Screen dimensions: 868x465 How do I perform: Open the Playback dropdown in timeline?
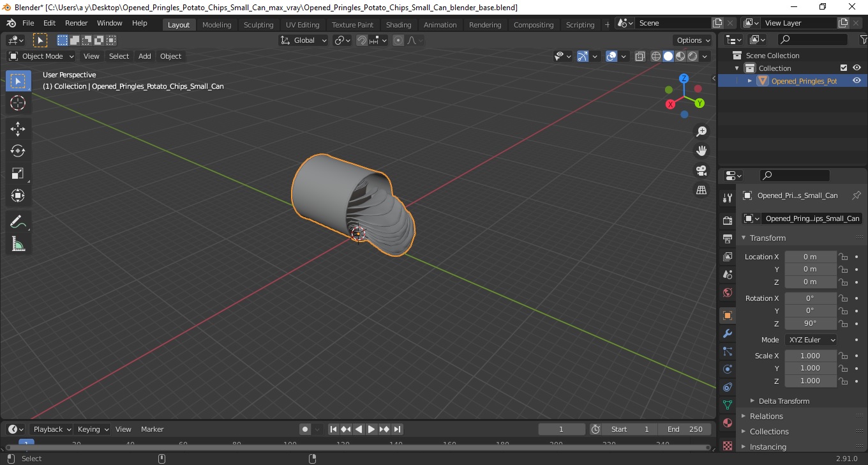point(51,429)
